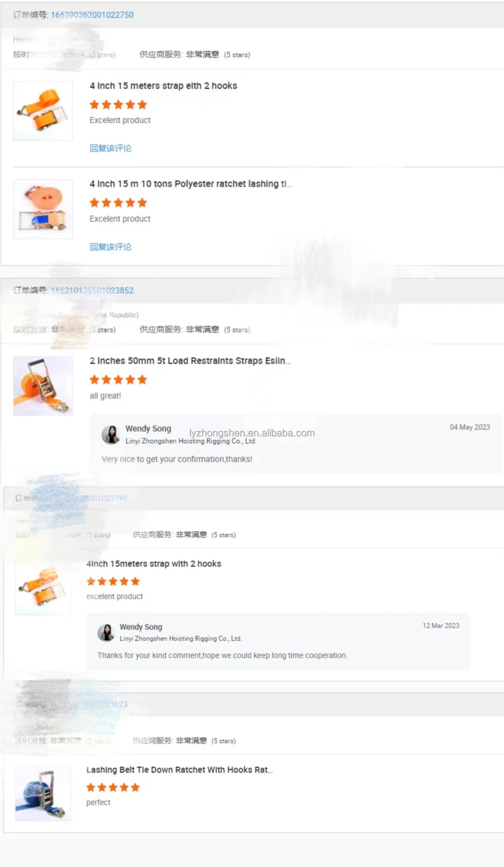
Task: Open '2 Inches 50mm 5t Load Restraints' title
Action: [190, 361]
